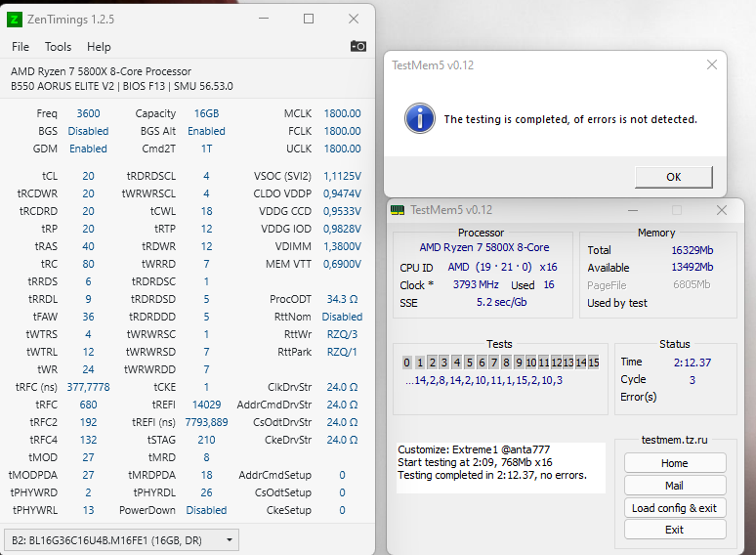Click Load config & exit button
The width and height of the screenshot is (756, 555).
coord(675,508)
